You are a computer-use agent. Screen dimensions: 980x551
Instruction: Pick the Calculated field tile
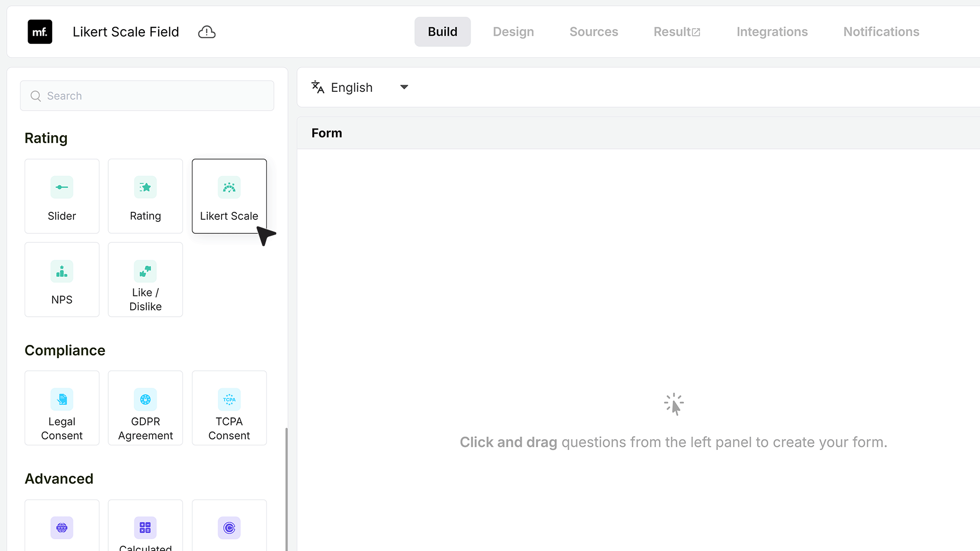point(145,525)
